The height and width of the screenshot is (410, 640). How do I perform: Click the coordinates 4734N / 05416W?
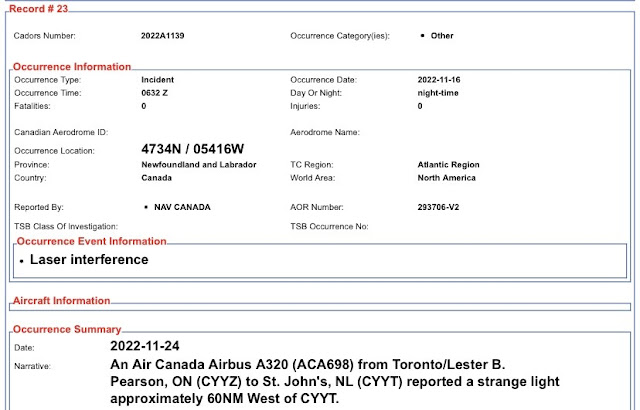pyautogui.click(x=193, y=150)
